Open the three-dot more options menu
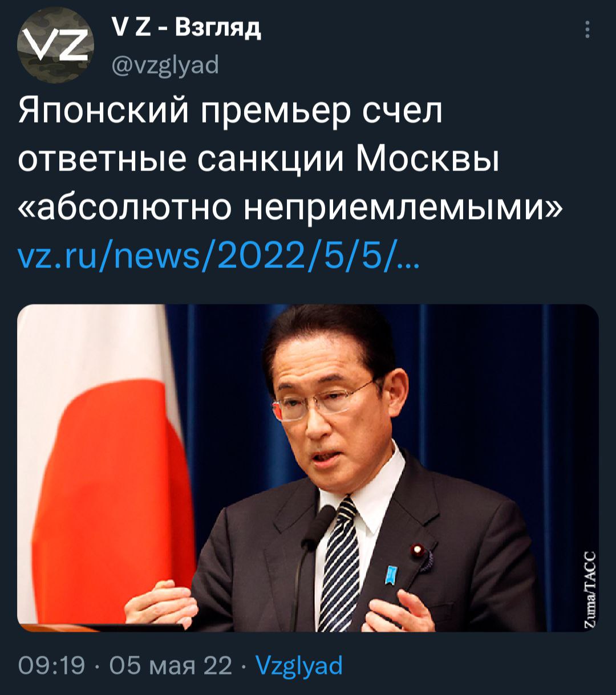Image resolution: width=616 pixels, height=695 pixels. [x=587, y=30]
